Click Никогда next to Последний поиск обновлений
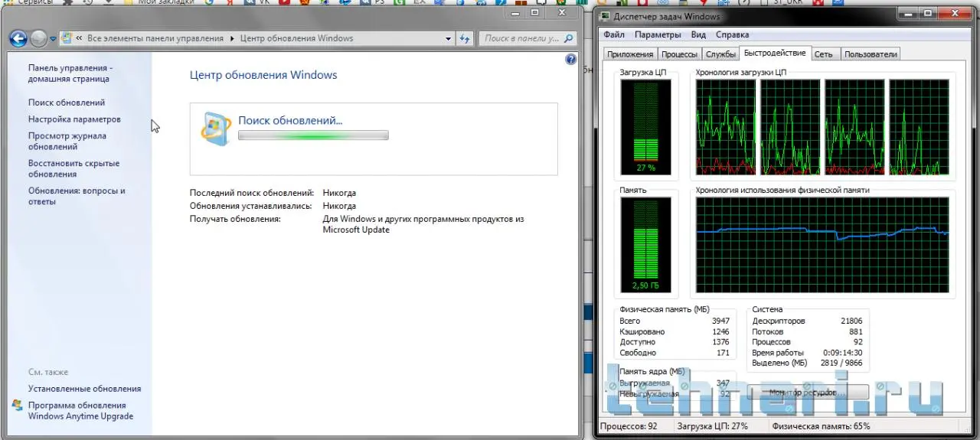This screenshot has height=440, width=980. coord(339,193)
